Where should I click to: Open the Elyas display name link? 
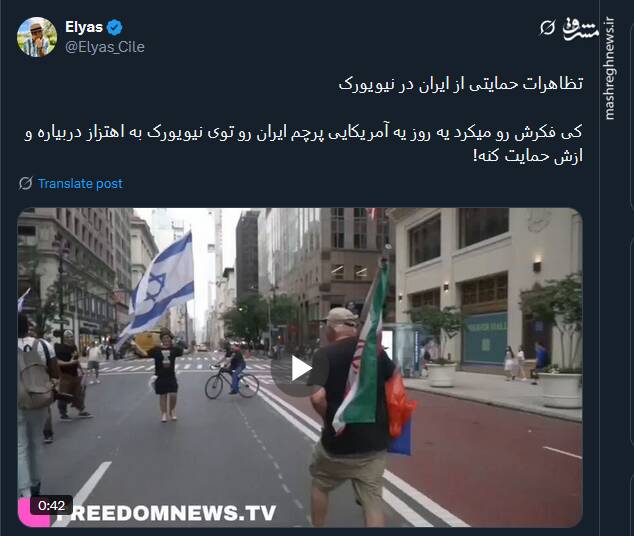(84, 27)
